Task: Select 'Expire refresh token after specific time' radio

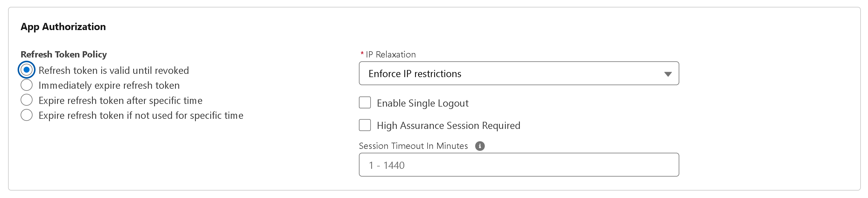Action: pyautogui.click(x=27, y=100)
